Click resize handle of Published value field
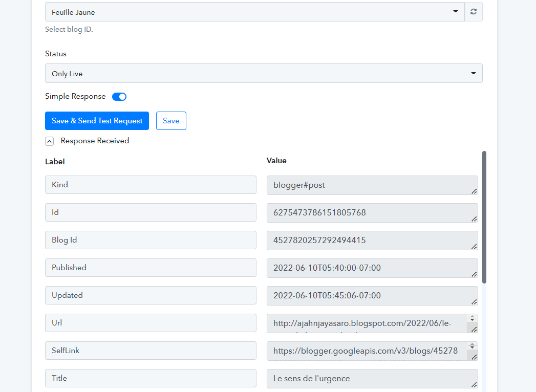The width and height of the screenshot is (536, 392). coord(474,274)
